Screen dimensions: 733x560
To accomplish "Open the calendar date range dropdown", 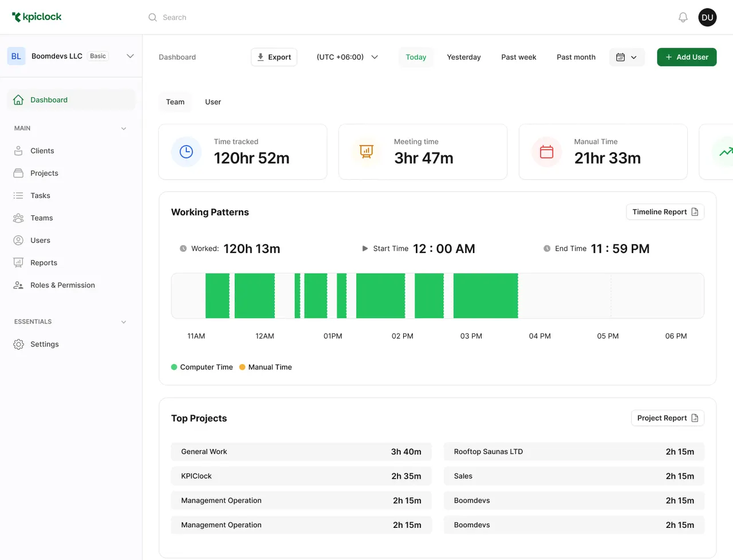I will pyautogui.click(x=627, y=57).
